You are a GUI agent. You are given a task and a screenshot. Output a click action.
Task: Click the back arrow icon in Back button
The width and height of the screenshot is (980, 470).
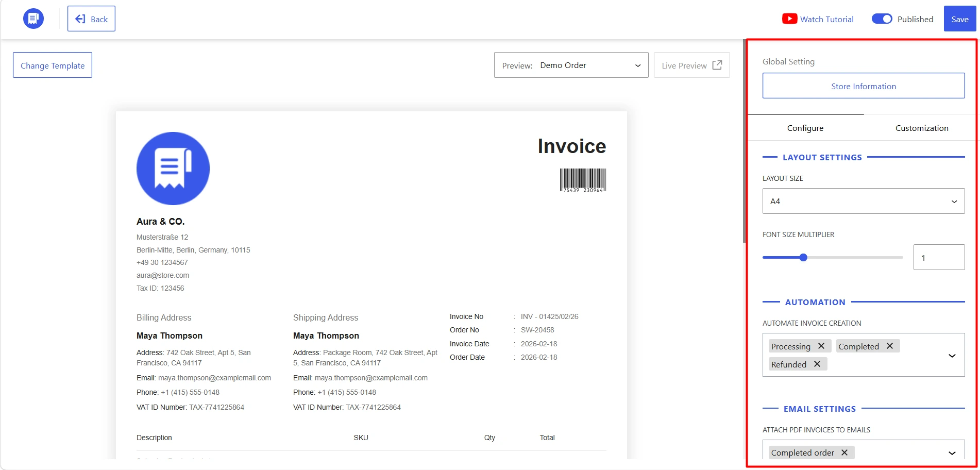click(80, 19)
